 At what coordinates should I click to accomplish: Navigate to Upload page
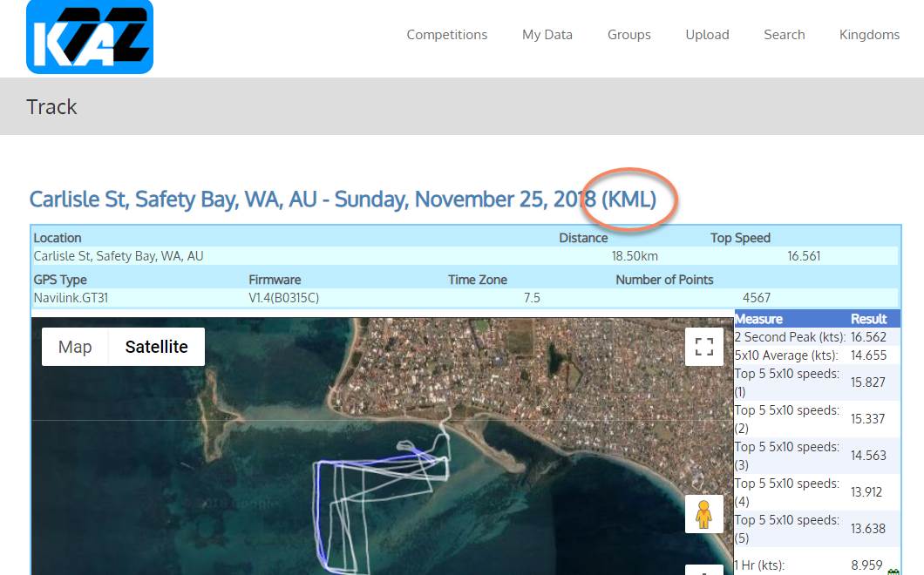pos(707,35)
